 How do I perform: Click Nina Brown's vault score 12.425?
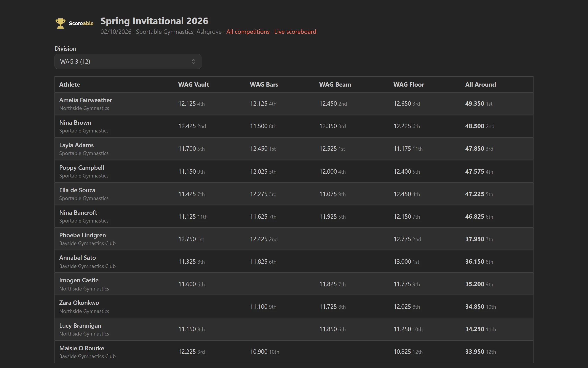coord(187,126)
